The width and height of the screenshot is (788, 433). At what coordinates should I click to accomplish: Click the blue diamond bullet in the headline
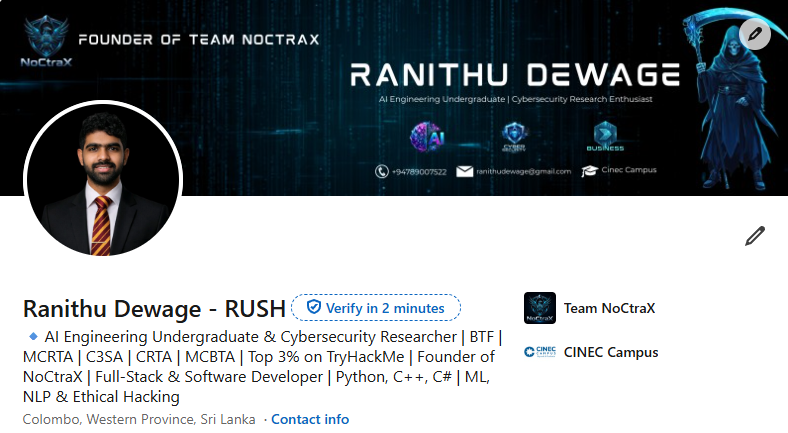pyautogui.click(x=33, y=336)
